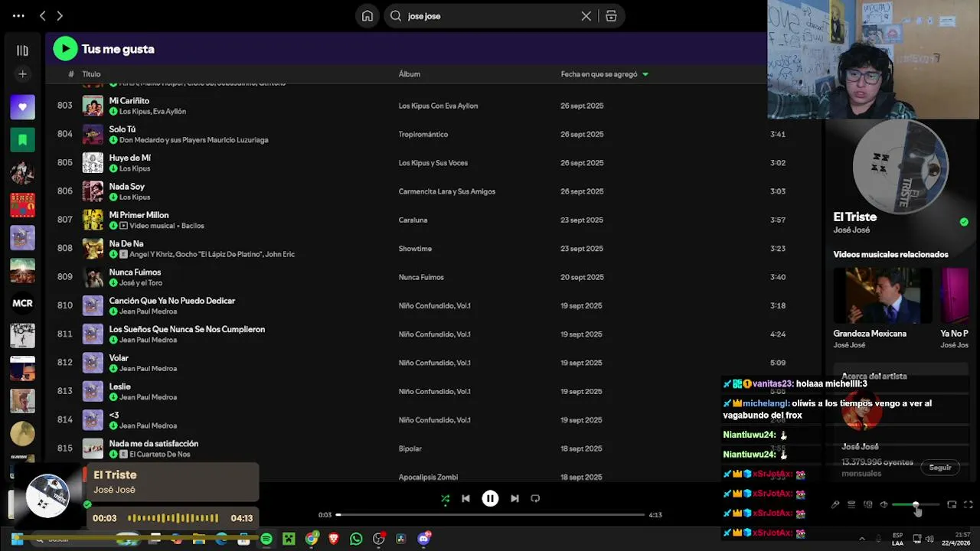This screenshot has height=551, width=980.
Task: Open the three-dot Spotify app menu
Action: pos(18,15)
